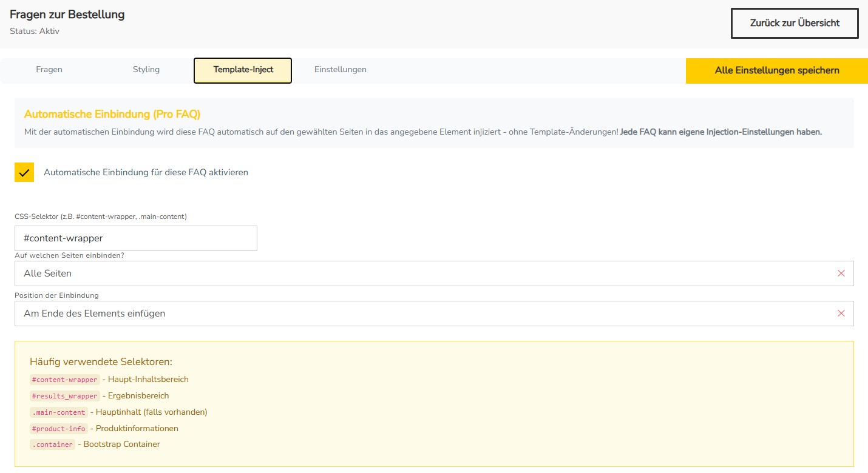Switch to the Fragen tab
The width and height of the screenshot is (868, 473).
pos(49,70)
